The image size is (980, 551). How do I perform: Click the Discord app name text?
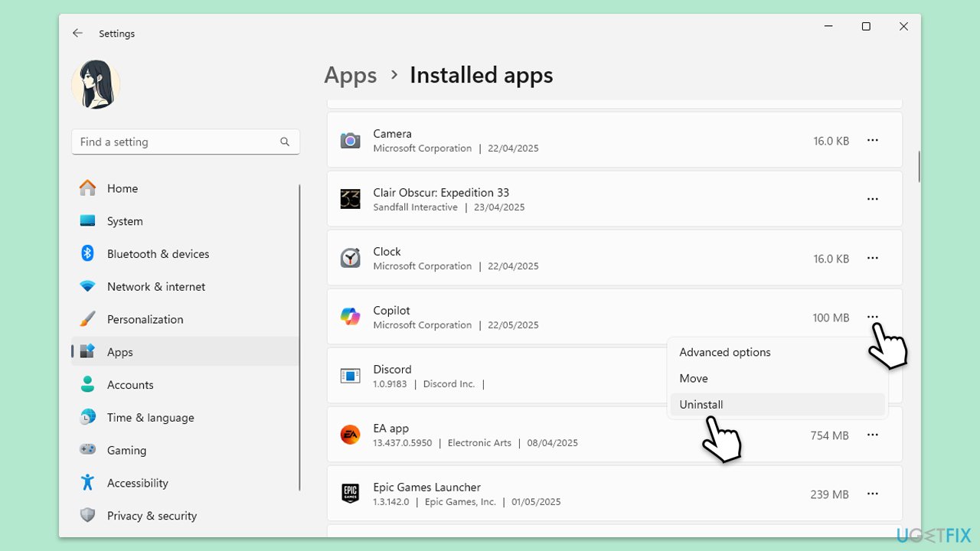[392, 370]
